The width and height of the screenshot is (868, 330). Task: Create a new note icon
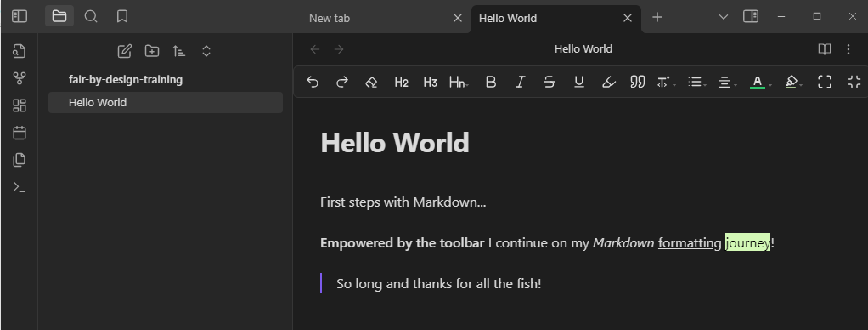coord(125,51)
